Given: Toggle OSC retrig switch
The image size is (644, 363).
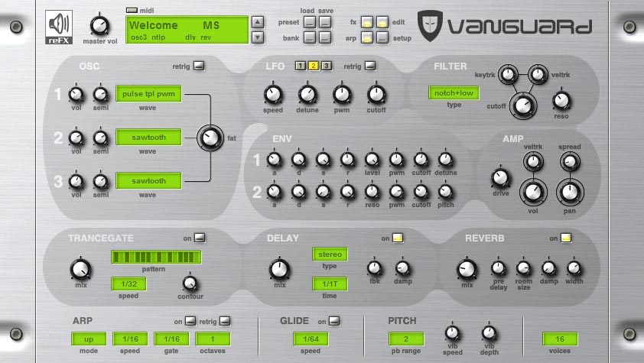Looking at the screenshot, I should pyautogui.click(x=199, y=66).
